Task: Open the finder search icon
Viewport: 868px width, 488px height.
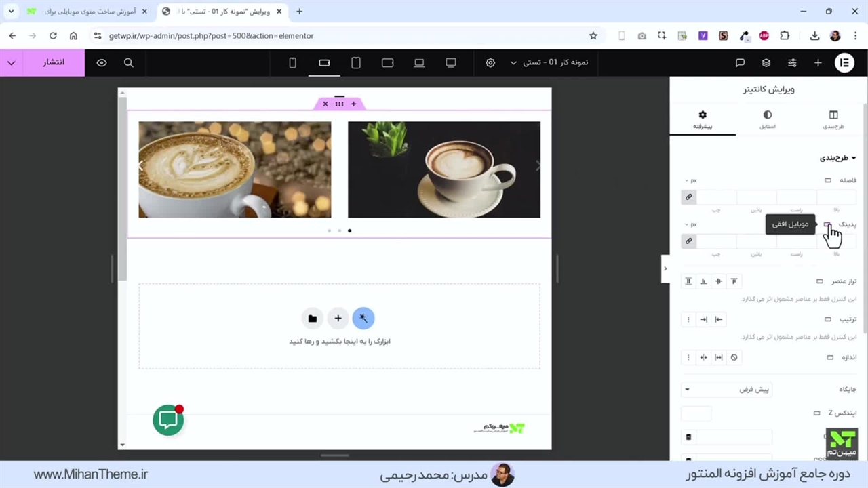Action: click(128, 62)
